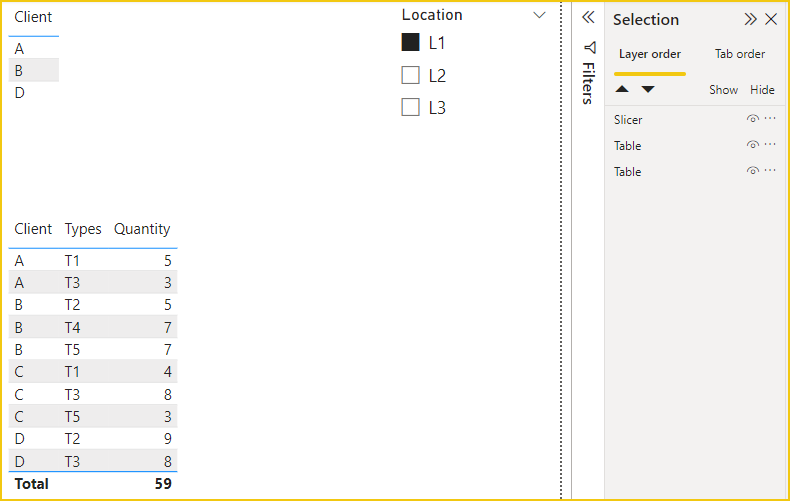Open the Location slicer dropdown chevron
Screen dimensions: 790x501
[x=539, y=15]
